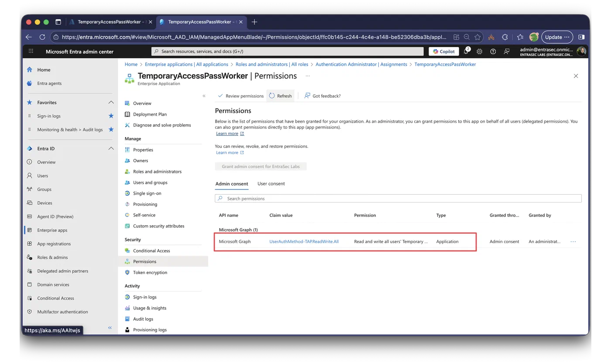Image resolution: width=611 pixels, height=364 pixels.
Task: Click Got feedback? link
Action: [x=323, y=96]
